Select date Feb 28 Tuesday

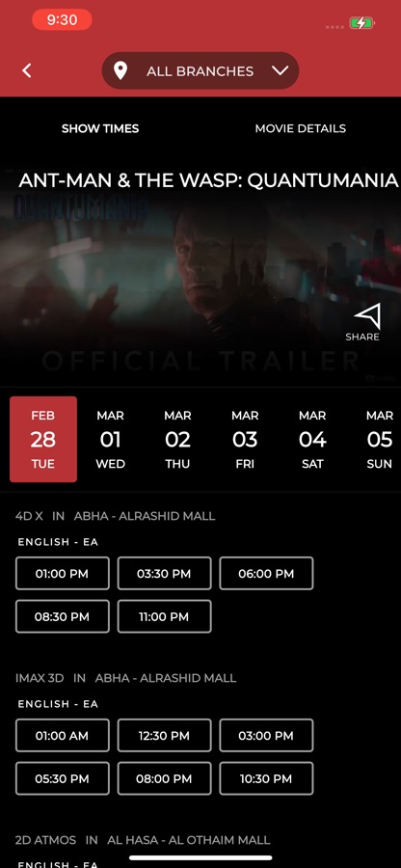click(x=43, y=439)
